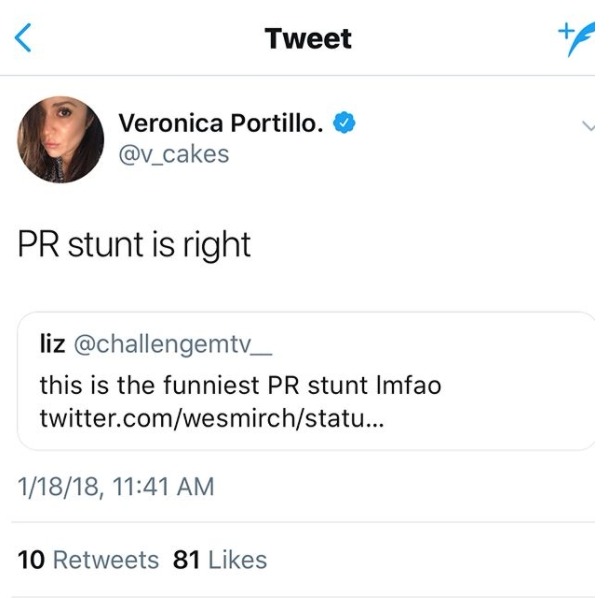The width and height of the screenshot is (610, 598).
Task: Follow the twitter.com/wesmirch/statu... link
Action: point(212,418)
